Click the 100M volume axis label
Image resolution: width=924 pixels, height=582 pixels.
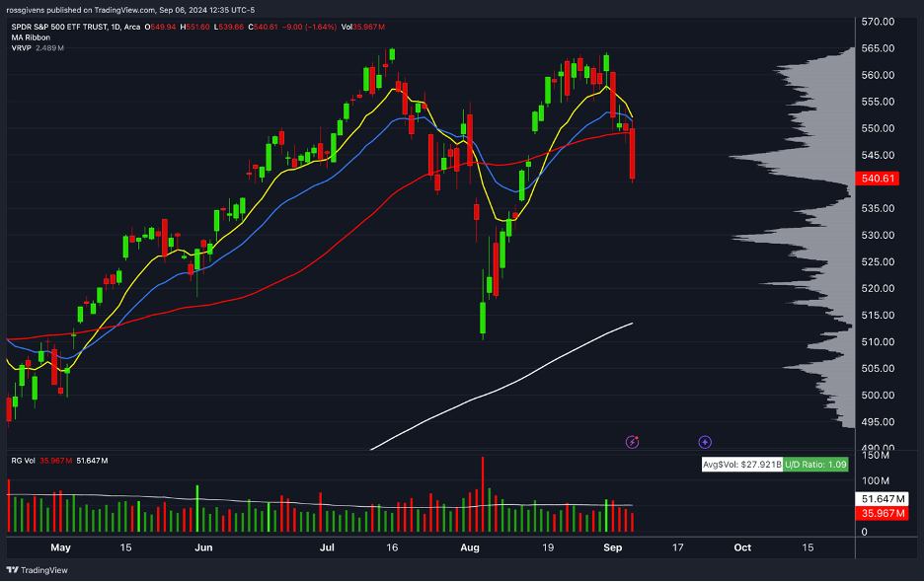click(875, 480)
